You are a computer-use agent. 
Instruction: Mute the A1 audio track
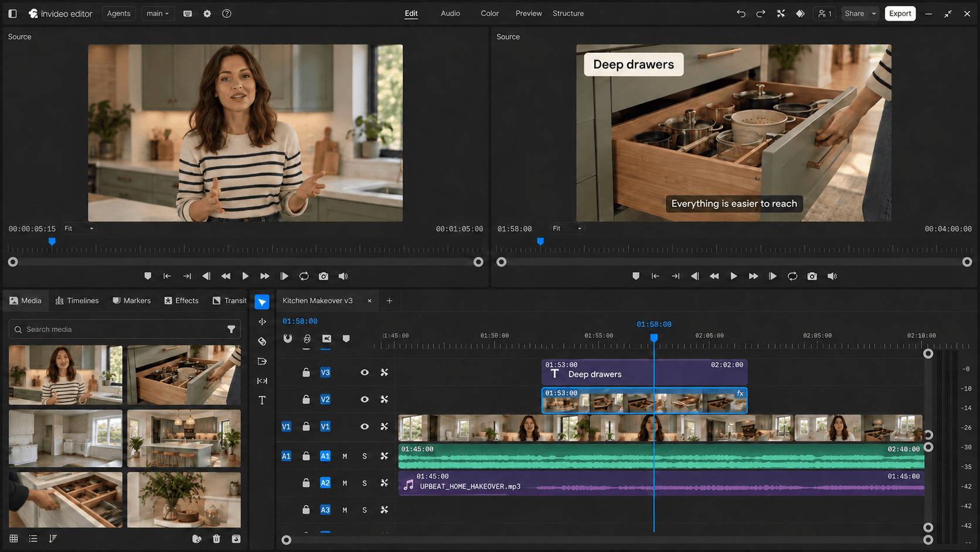(345, 456)
